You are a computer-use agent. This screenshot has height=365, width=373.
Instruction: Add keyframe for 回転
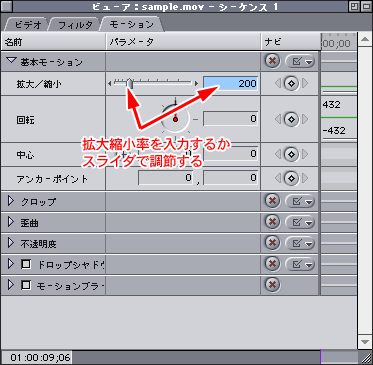pyautogui.click(x=291, y=119)
